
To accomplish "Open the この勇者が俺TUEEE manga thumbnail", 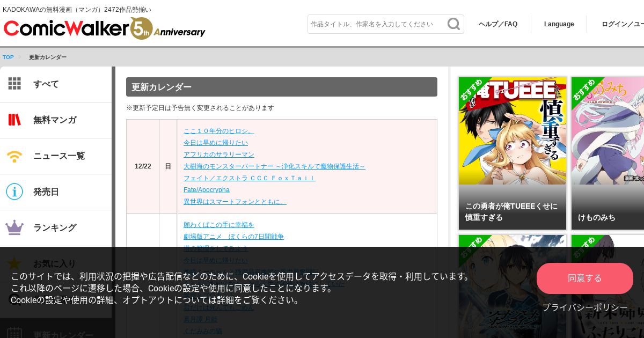I will point(513,153).
